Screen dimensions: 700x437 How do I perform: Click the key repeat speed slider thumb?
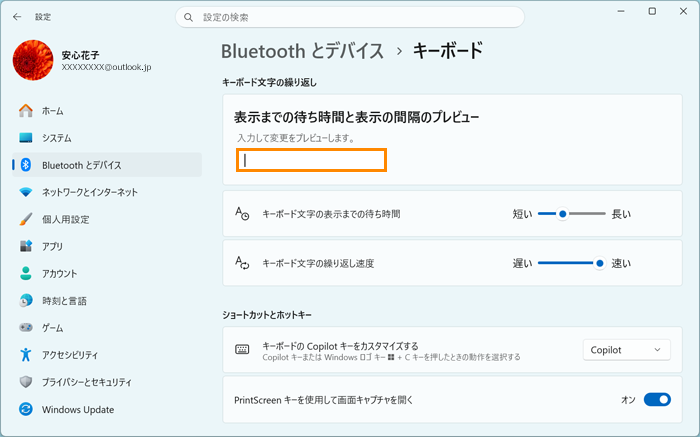[x=600, y=263]
